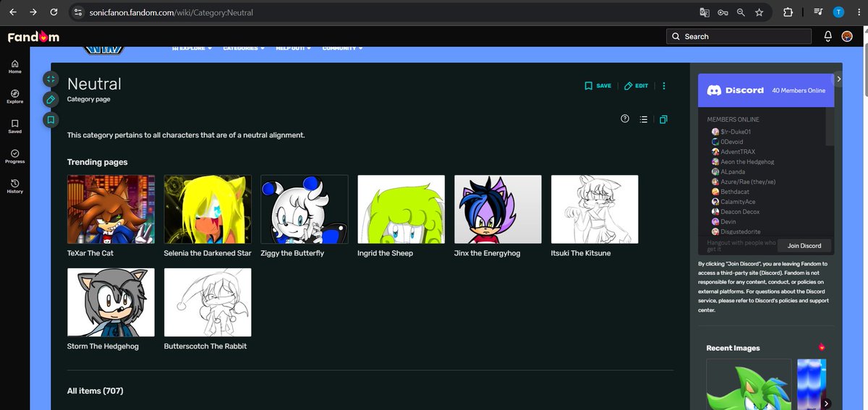Open Ingrid the Sheep thumbnail
The image size is (868, 410).
[x=401, y=209]
